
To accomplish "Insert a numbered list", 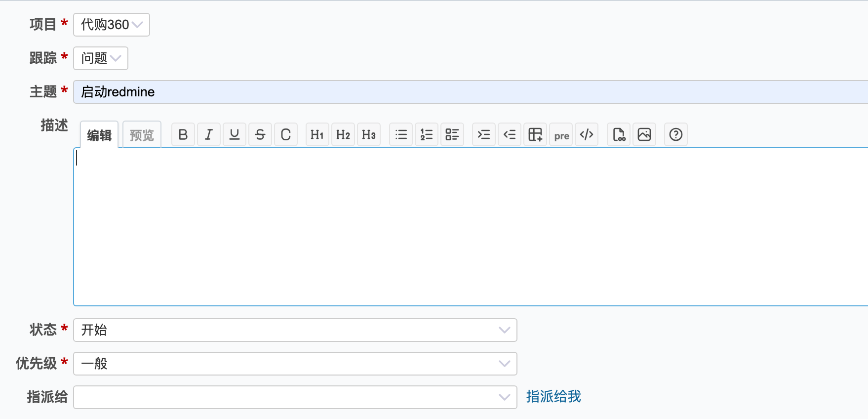I will pos(427,134).
